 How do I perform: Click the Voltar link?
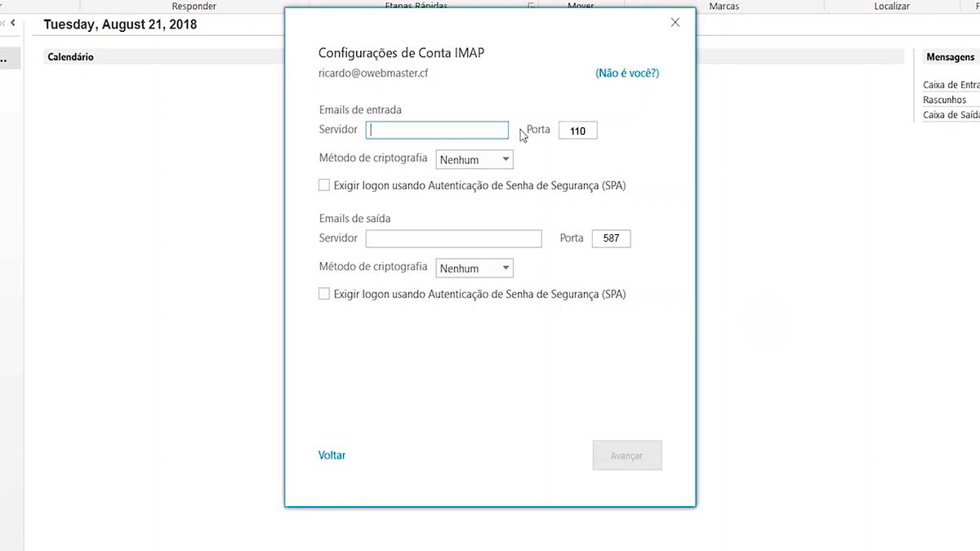(x=332, y=455)
